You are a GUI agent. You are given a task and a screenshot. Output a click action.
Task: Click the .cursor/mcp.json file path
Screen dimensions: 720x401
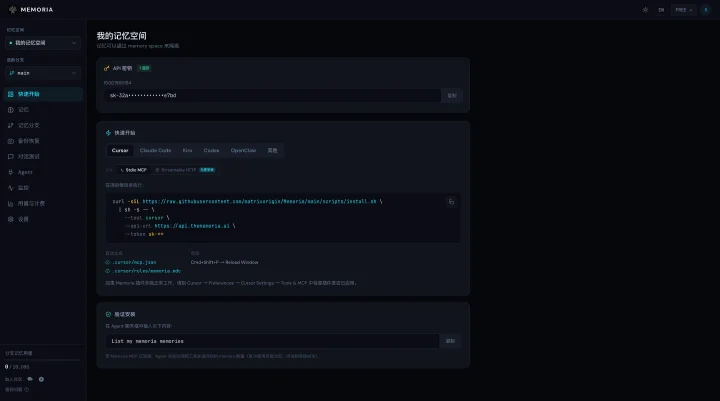tap(134, 262)
